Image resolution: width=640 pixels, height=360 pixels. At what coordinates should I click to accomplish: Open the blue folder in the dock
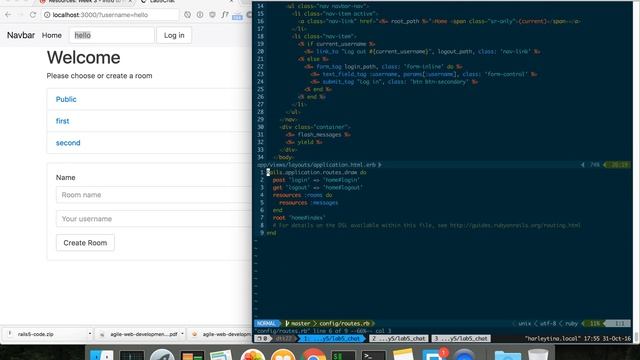(507, 354)
